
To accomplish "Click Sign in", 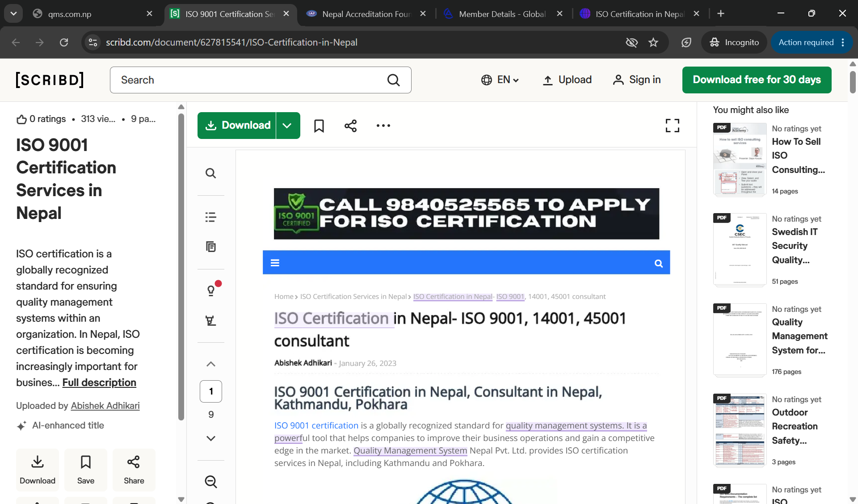I will click(637, 80).
